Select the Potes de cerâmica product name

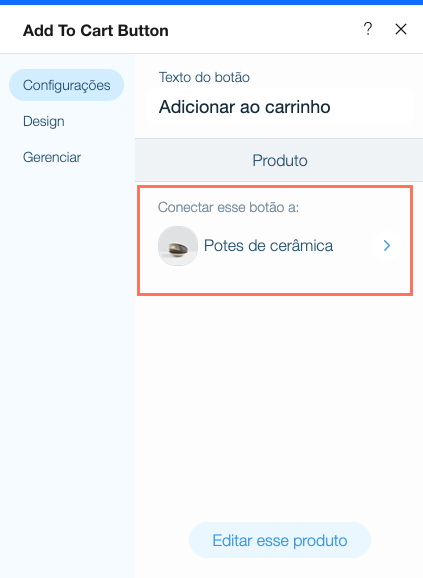[x=268, y=246]
